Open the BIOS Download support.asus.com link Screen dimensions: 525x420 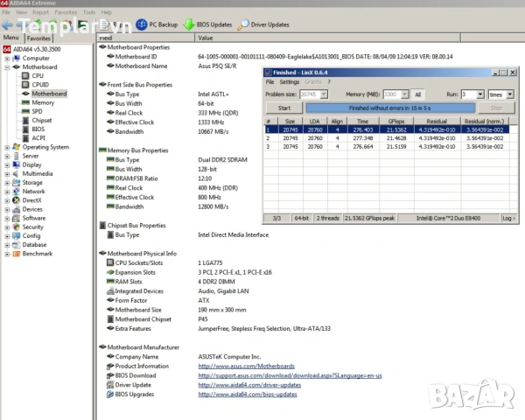click(x=290, y=375)
